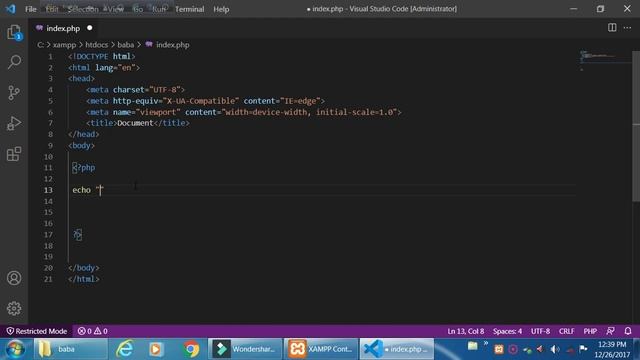This screenshot has height=360, width=640.
Task: Open the Go menu
Action: coord(138,9)
